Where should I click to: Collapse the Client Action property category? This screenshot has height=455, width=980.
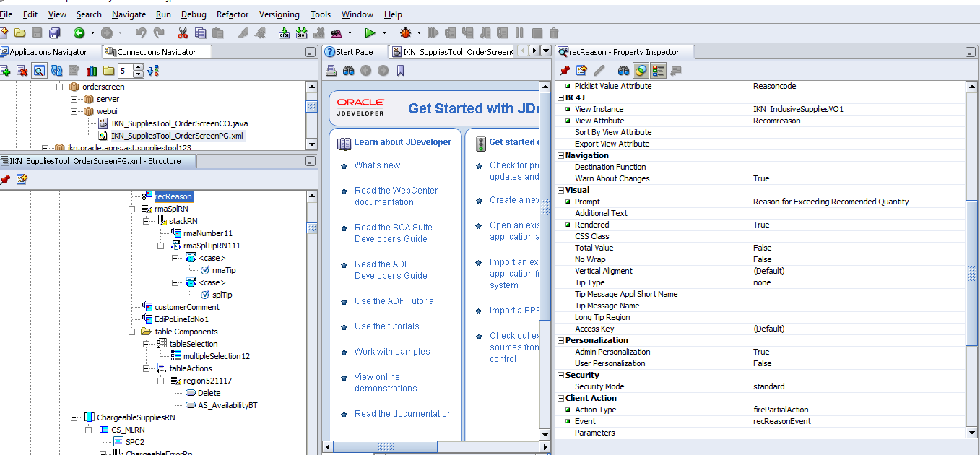(560, 398)
